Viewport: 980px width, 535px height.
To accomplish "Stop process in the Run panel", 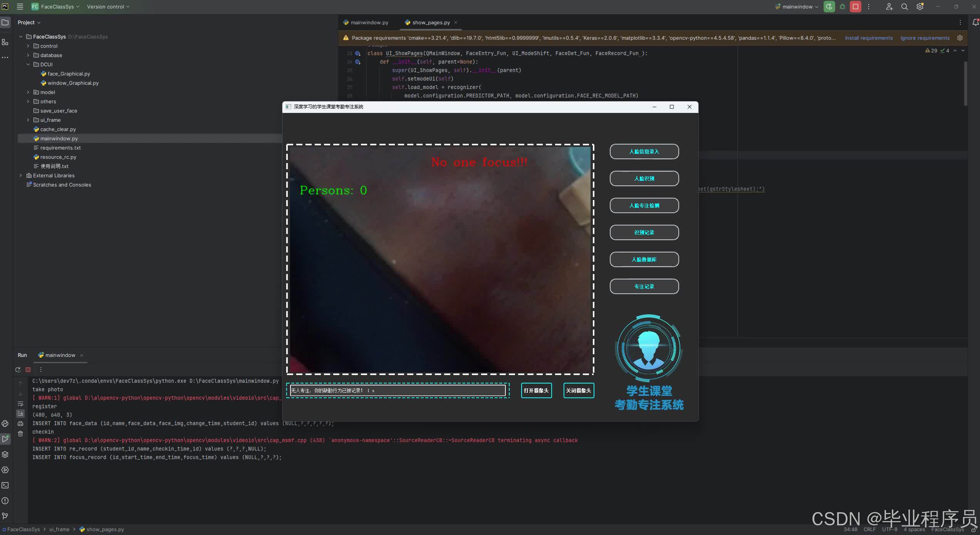I will (28, 370).
